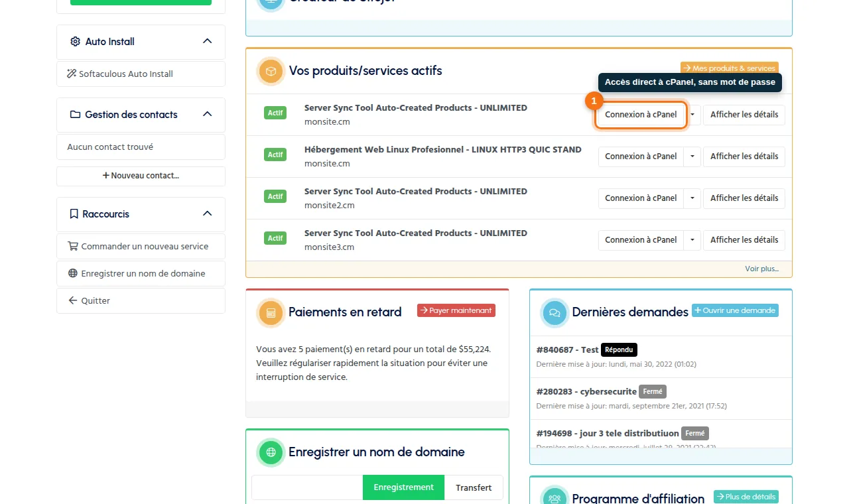Click Plus de détails for affiliation program

746,497
